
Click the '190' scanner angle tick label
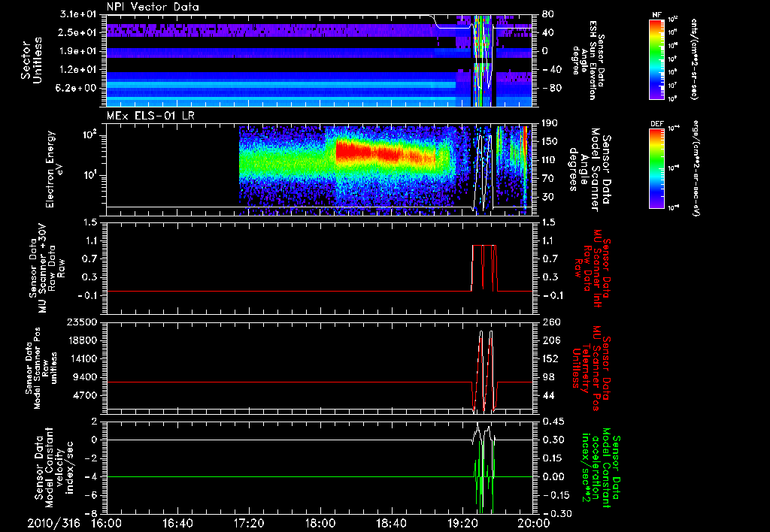(x=550, y=123)
